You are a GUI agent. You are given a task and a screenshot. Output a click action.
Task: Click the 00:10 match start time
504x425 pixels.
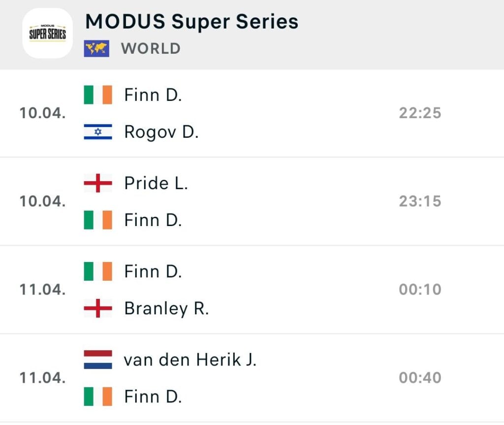click(x=420, y=290)
